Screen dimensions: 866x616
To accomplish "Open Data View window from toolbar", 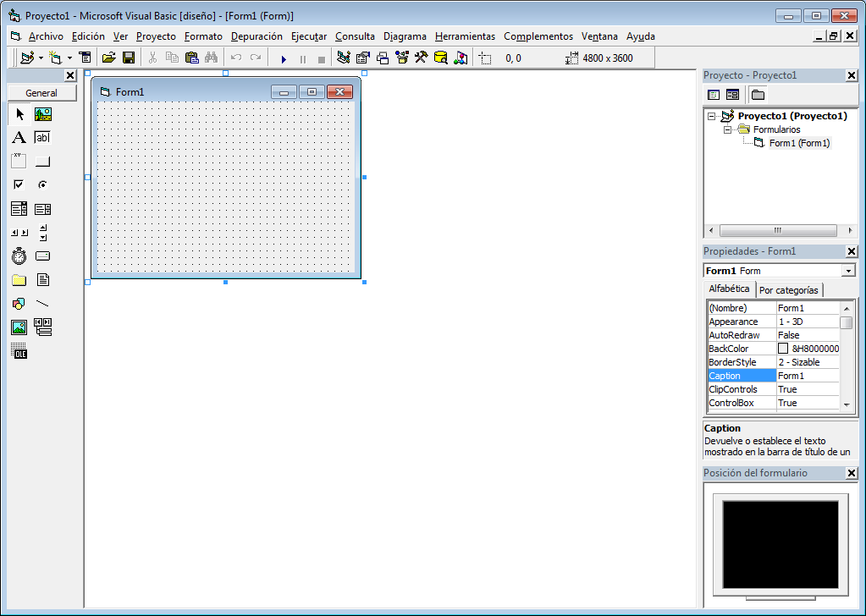I will coord(441,58).
